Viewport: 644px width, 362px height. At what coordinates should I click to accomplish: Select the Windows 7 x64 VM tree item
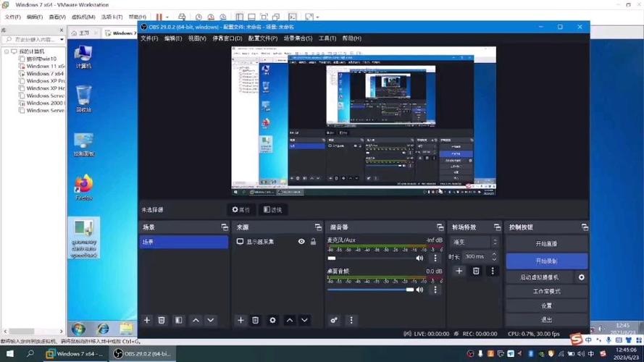pyautogui.click(x=44, y=73)
